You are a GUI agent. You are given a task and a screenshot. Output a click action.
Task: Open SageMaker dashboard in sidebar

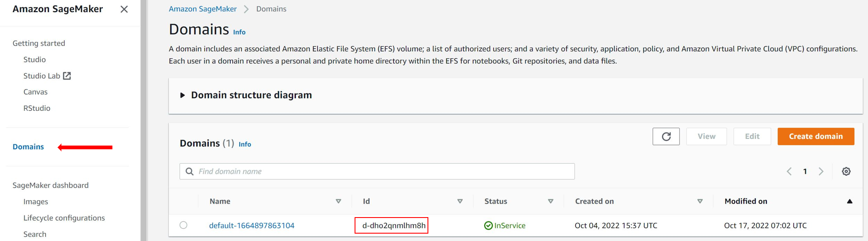point(50,185)
